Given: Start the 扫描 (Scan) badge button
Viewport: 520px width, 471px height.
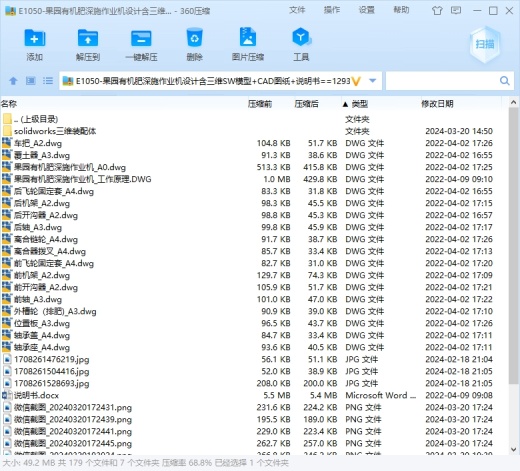Looking at the screenshot, I should (485, 44).
